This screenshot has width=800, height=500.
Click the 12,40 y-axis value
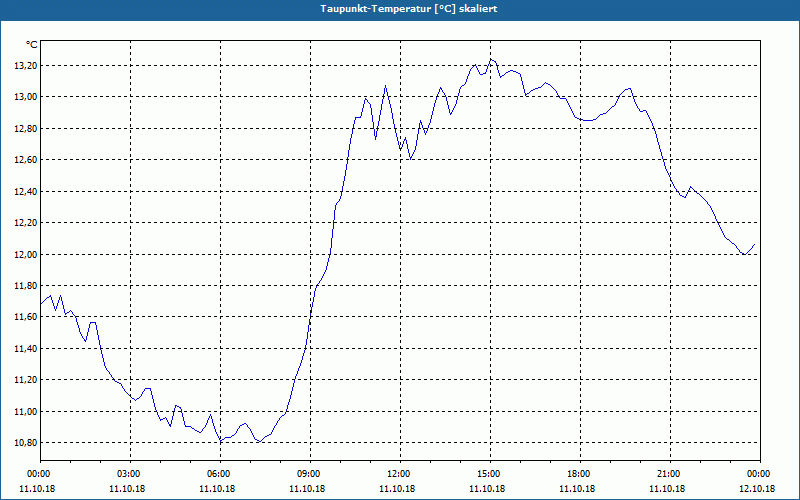pos(25,191)
